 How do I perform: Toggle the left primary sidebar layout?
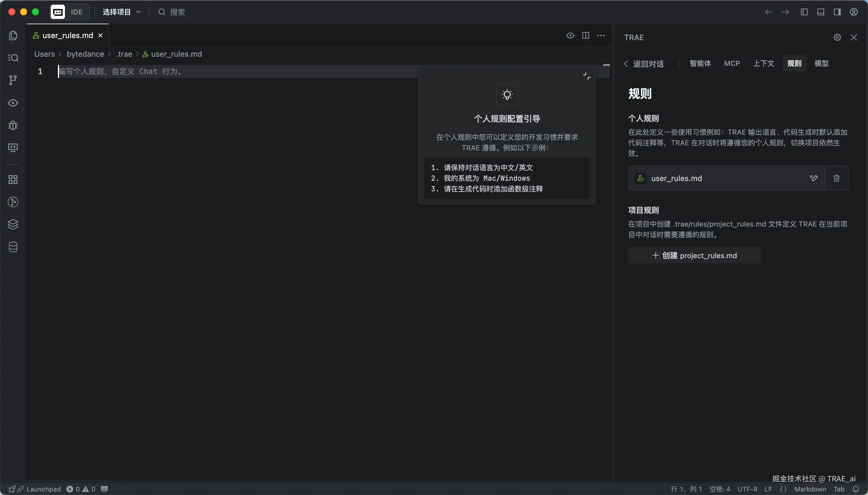pos(804,12)
